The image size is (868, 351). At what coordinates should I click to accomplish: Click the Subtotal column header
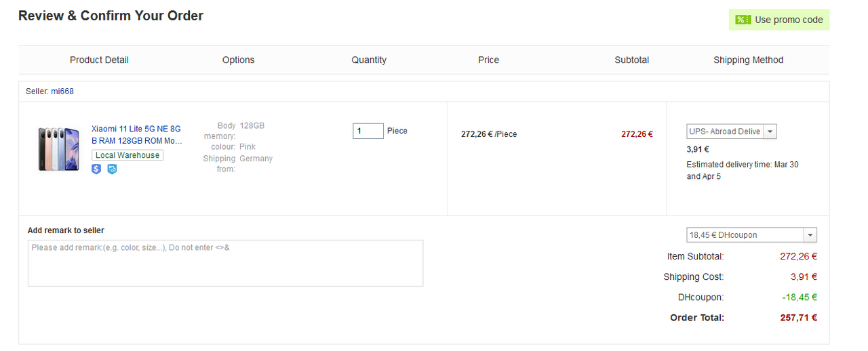click(632, 60)
